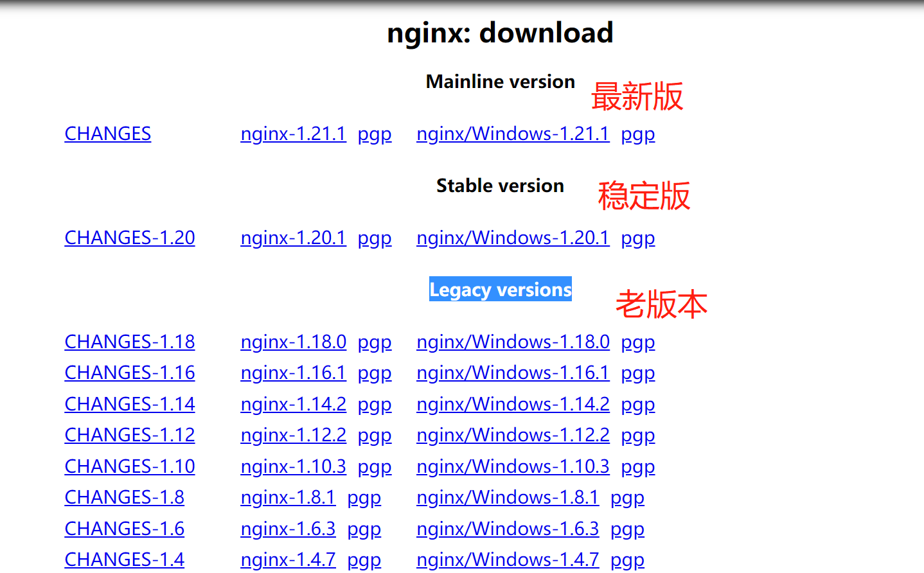Open pgp signature next to nginx-1.10.3
924x573 pixels.
coord(375,466)
